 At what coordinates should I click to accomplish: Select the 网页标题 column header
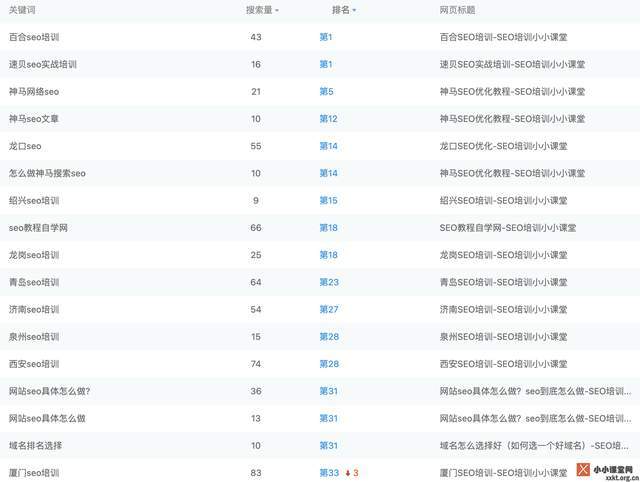point(457,10)
